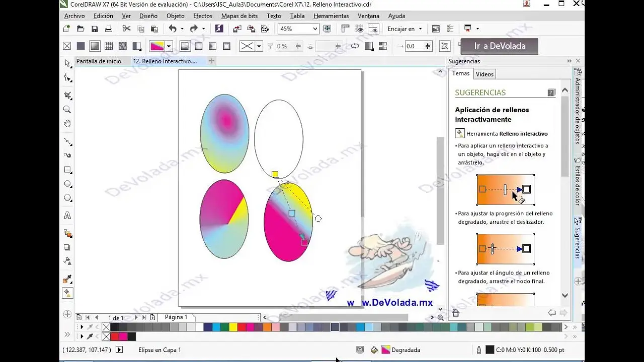The width and height of the screenshot is (644, 362).
Task: Open the Archivo menu
Action: tap(74, 16)
